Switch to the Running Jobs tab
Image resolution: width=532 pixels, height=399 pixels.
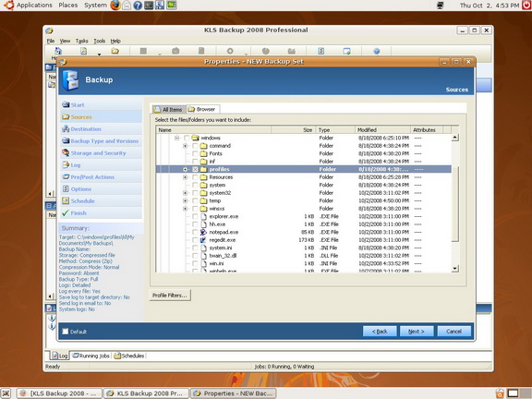[x=91, y=356]
